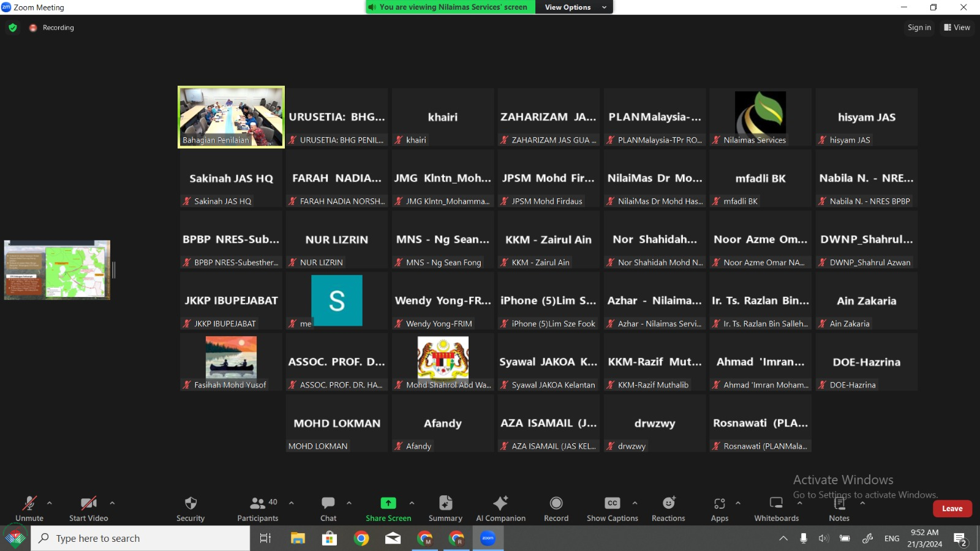Click the Unmute microphone icon

tap(29, 503)
